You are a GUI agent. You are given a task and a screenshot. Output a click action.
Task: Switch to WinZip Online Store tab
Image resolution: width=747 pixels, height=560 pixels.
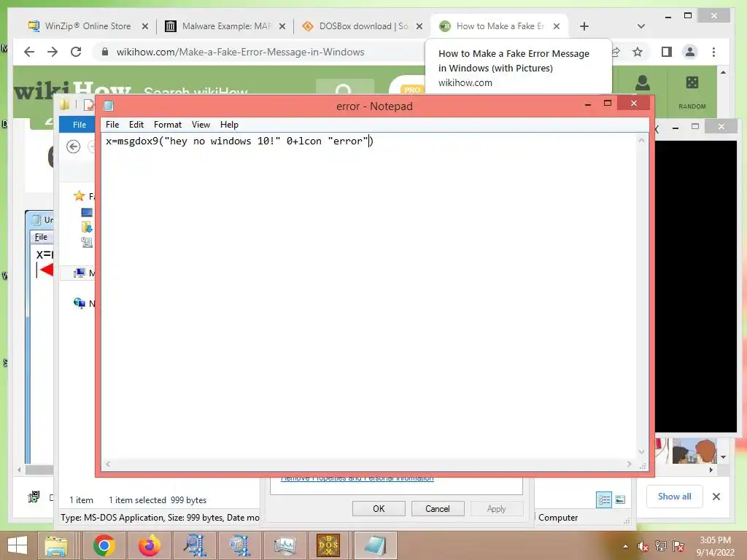88,26
